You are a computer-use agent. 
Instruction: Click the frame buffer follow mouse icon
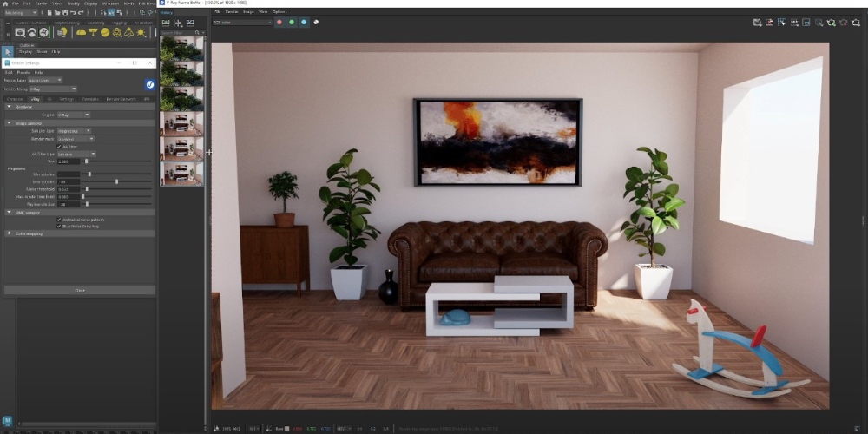tap(782, 23)
